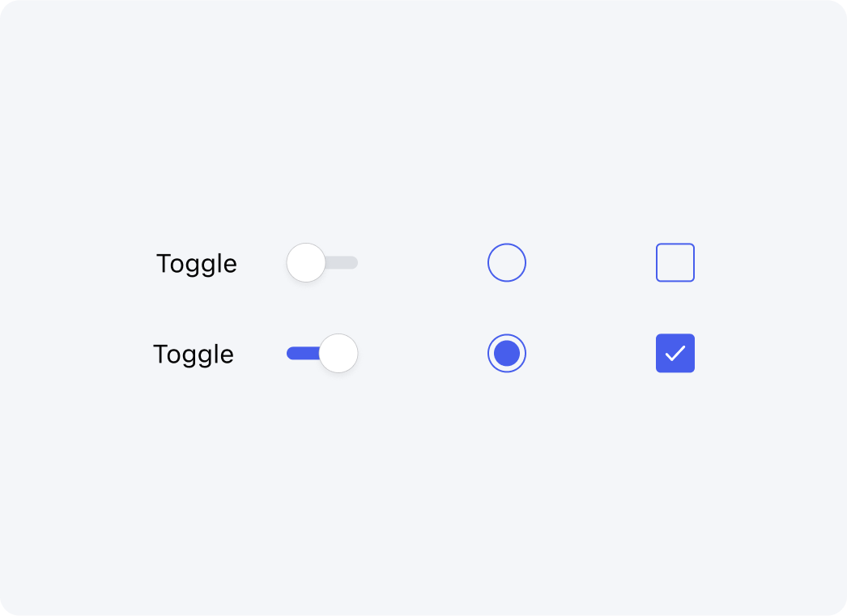Uncheck the blue checked checkbox
The image size is (847, 616).
675,353
